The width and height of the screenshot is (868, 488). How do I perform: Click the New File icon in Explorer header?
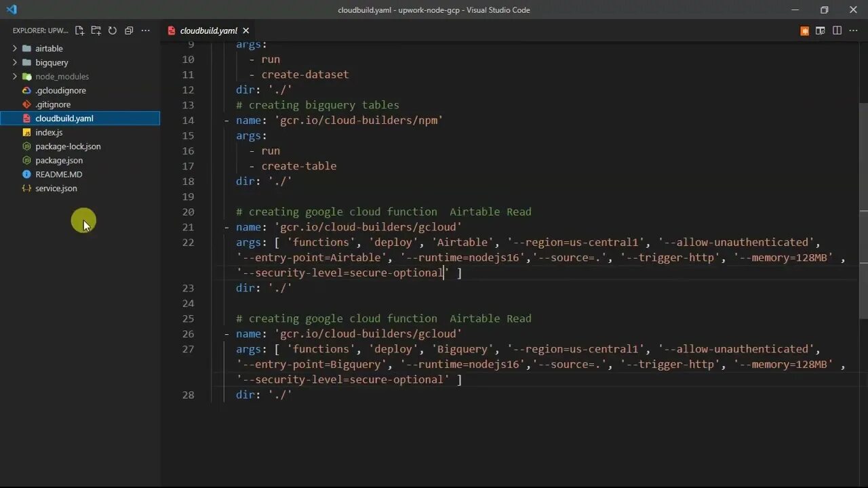point(79,30)
